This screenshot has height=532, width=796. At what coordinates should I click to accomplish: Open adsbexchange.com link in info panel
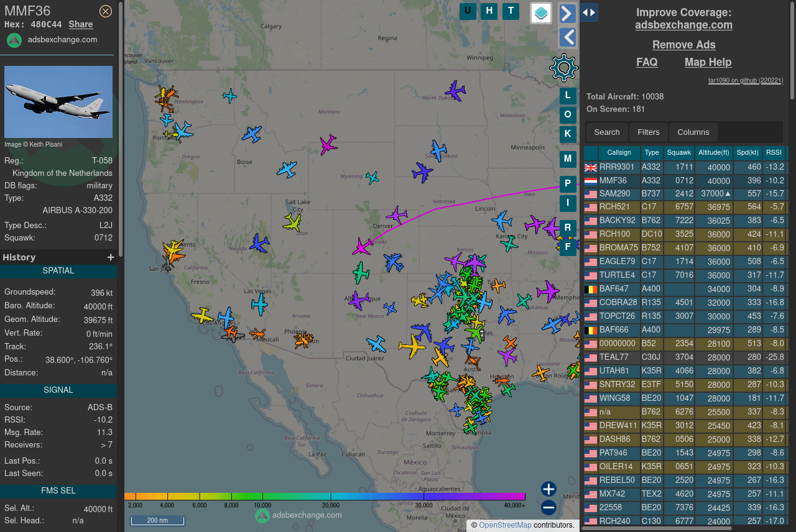coord(62,39)
